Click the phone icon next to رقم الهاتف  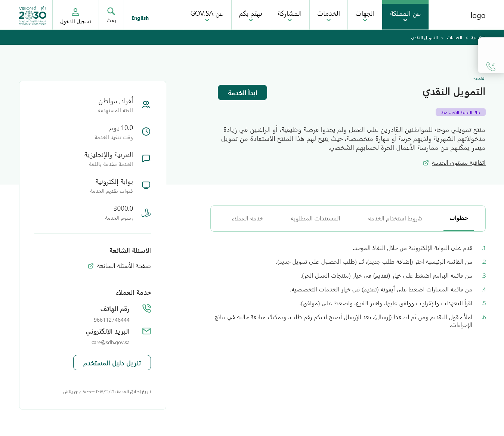coord(146,308)
